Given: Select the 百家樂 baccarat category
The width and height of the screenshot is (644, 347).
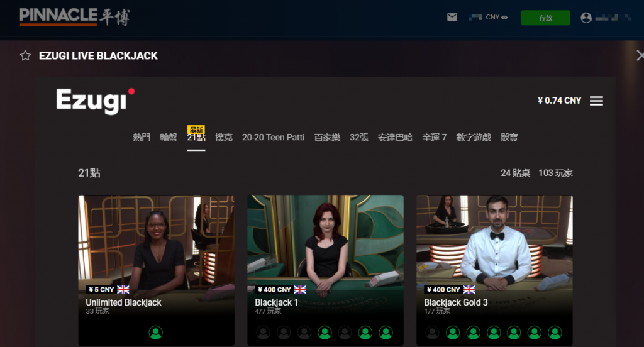Looking at the screenshot, I should pyautogui.click(x=327, y=137).
